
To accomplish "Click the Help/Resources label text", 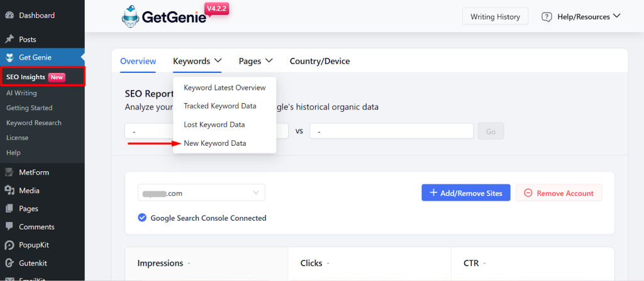I will [583, 17].
